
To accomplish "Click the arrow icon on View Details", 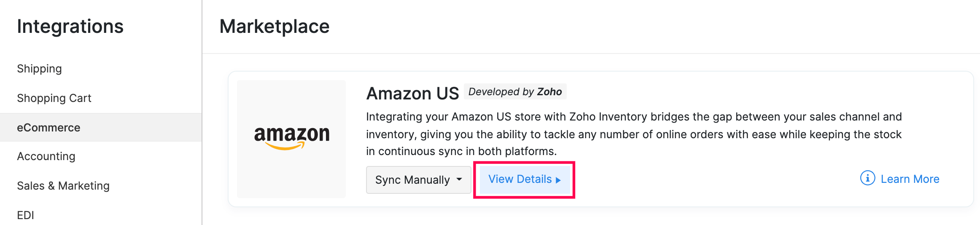I will click(558, 180).
